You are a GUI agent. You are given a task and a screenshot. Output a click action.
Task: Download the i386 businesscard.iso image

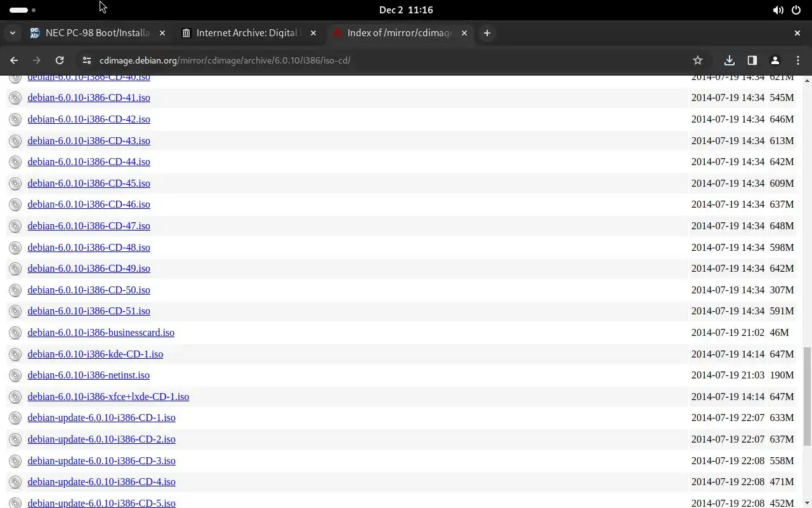(101, 333)
